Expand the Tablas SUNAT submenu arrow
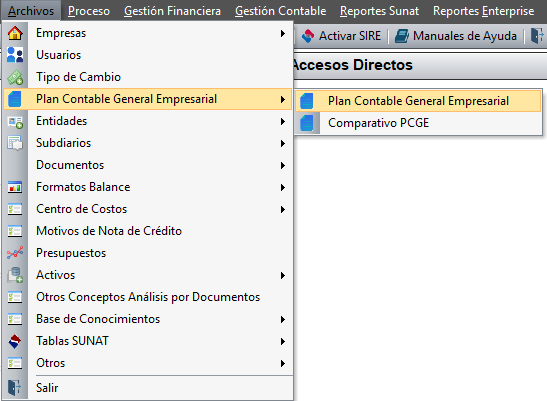This screenshot has height=401, width=547. 283,341
